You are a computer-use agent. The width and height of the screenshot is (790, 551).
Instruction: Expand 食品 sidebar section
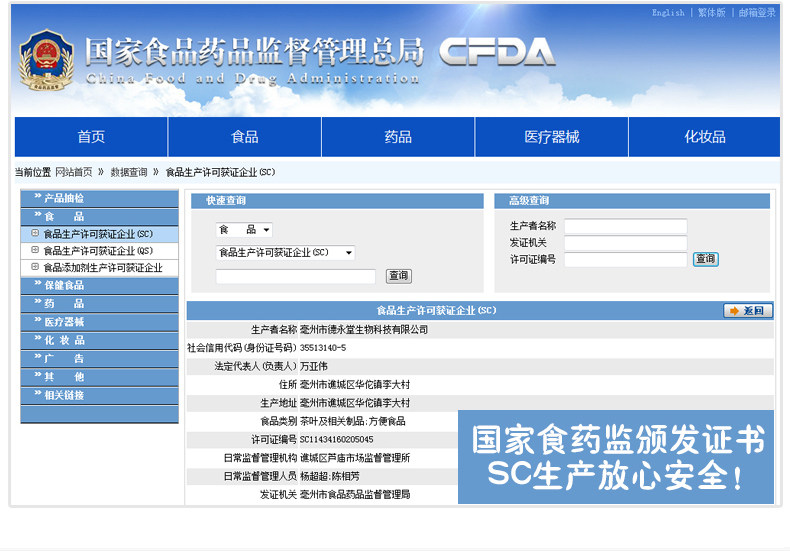[x=99, y=217]
